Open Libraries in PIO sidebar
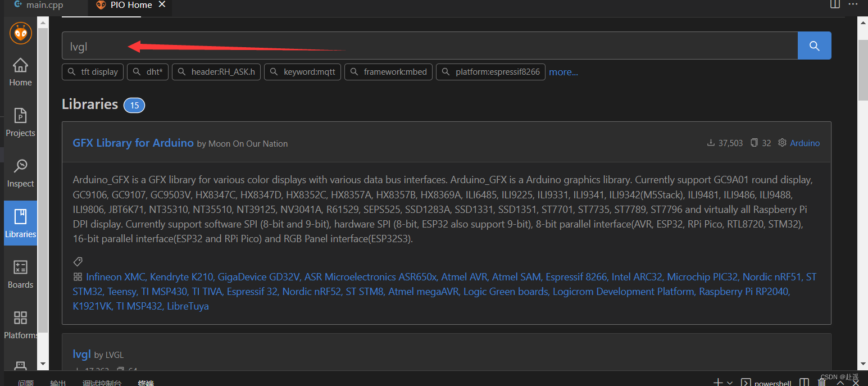 [20, 224]
